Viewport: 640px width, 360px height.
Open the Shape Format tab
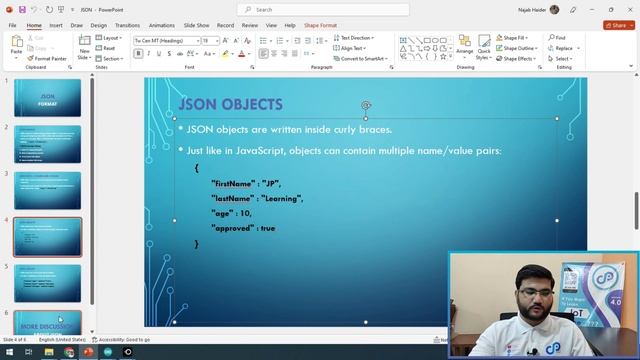320,25
